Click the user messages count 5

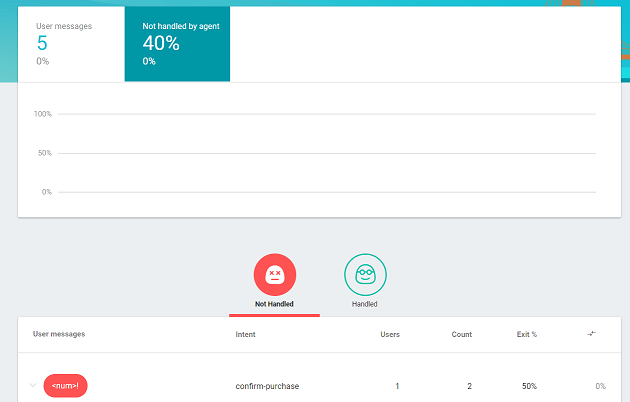pos(42,43)
